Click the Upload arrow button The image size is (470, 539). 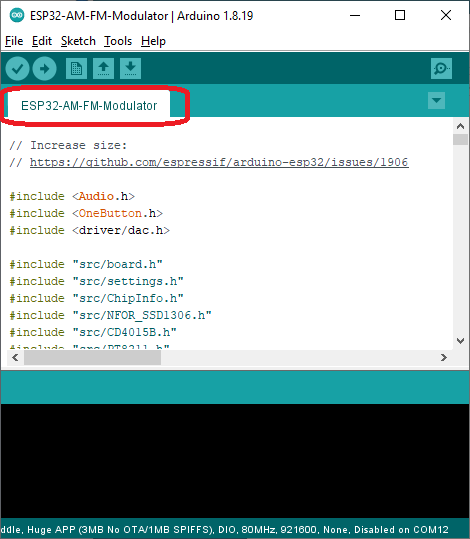(45, 69)
